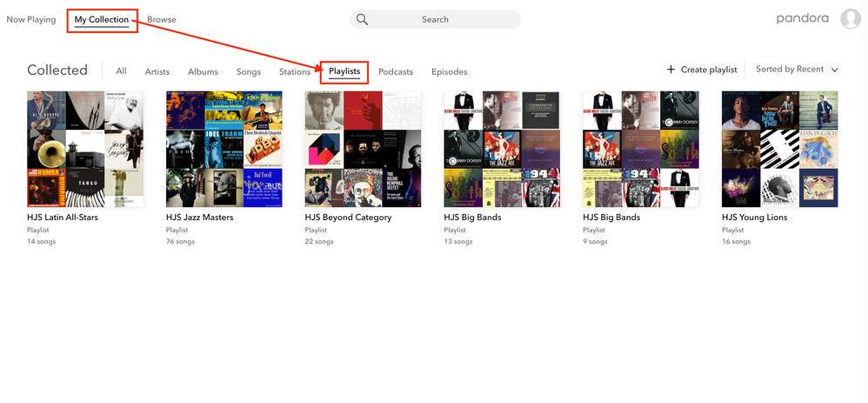868x403 pixels.
Task: Open HJS Young Lions playlist cover
Action: point(780,149)
